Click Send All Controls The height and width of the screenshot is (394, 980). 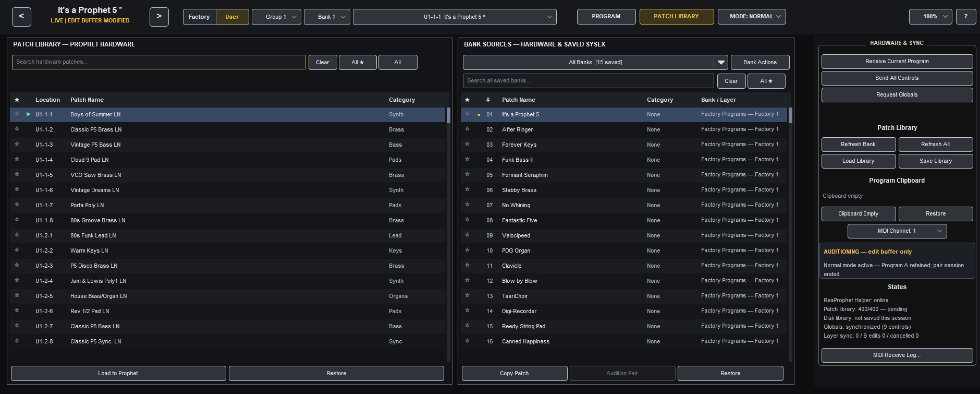(897, 78)
